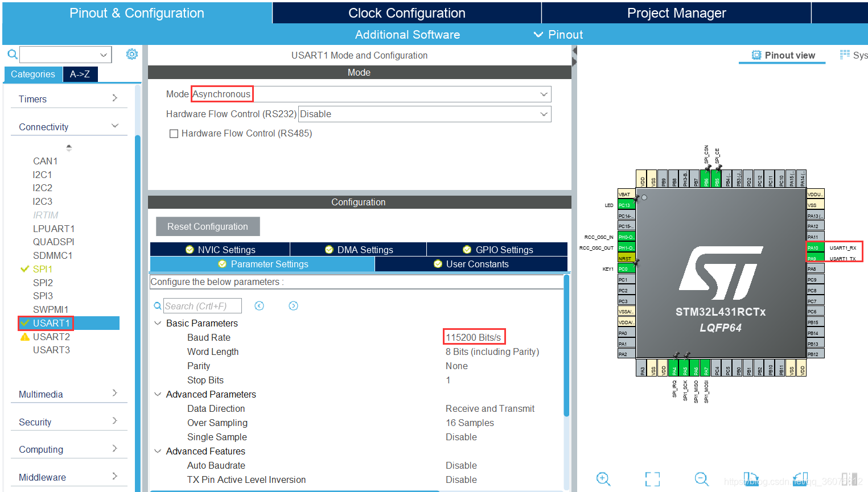Open the GPIO Settings tab

(497, 250)
